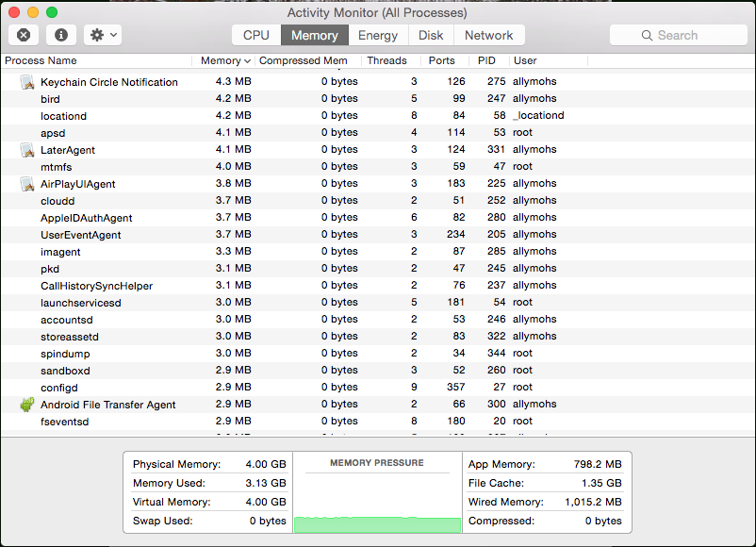Click the Wired Memory 1,015.2 MB value
This screenshot has width=756, height=547.
tap(593, 502)
